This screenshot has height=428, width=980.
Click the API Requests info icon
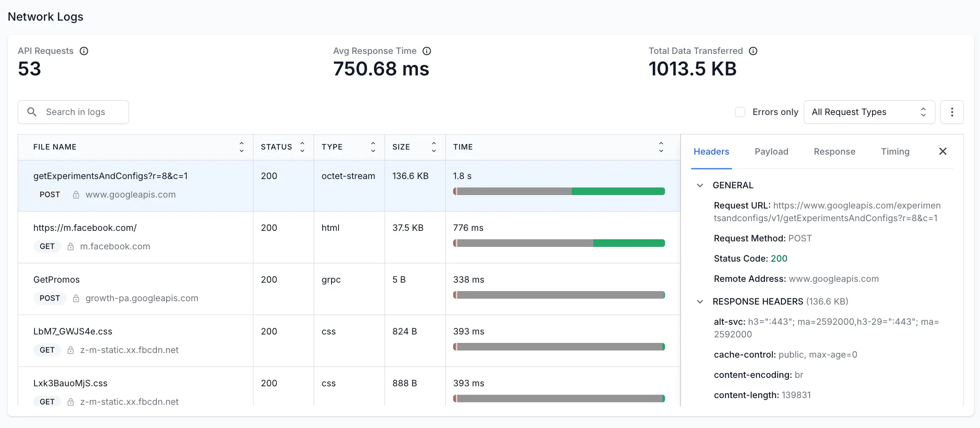(84, 51)
